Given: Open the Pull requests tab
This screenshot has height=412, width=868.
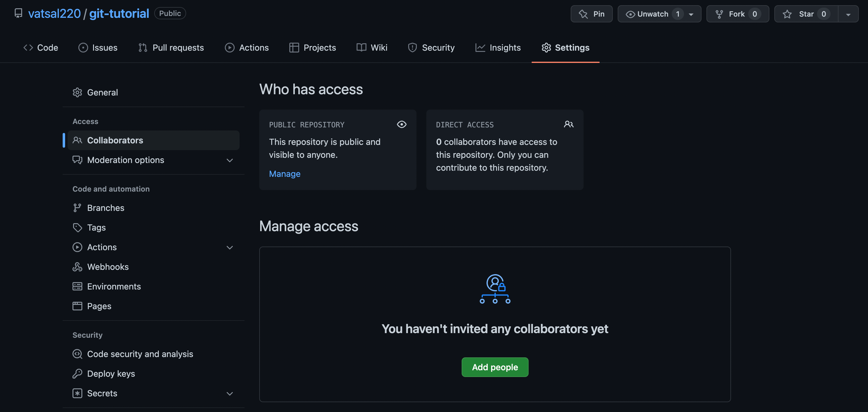Looking at the screenshot, I should [171, 48].
